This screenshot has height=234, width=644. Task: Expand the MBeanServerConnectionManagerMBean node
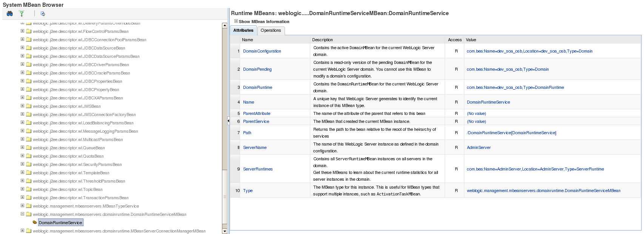point(22,231)
